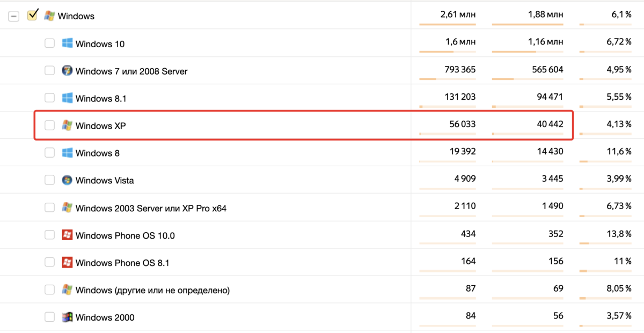The width and height of the screenshot is (644, 333).
Task: Tick the Windows Phone OS 10.0 checkbox
Action: coord(49,235)
